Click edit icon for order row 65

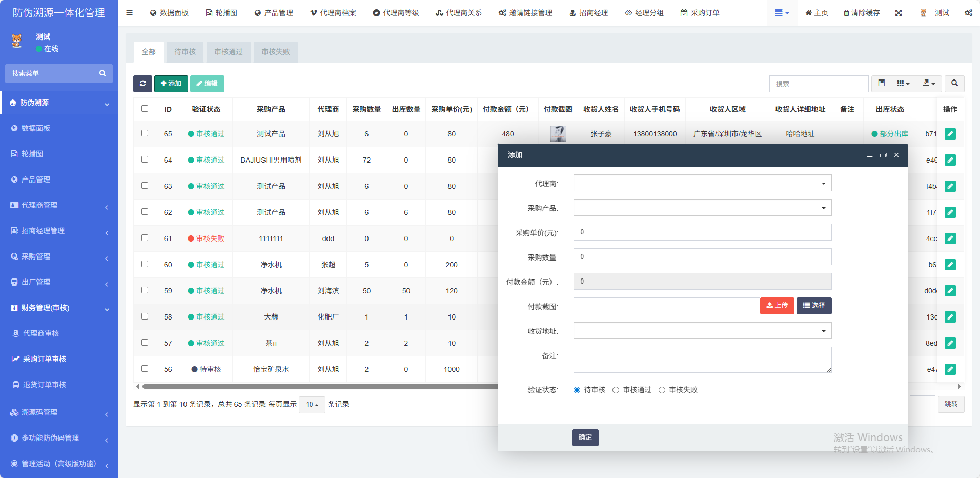tap(950, 134)
